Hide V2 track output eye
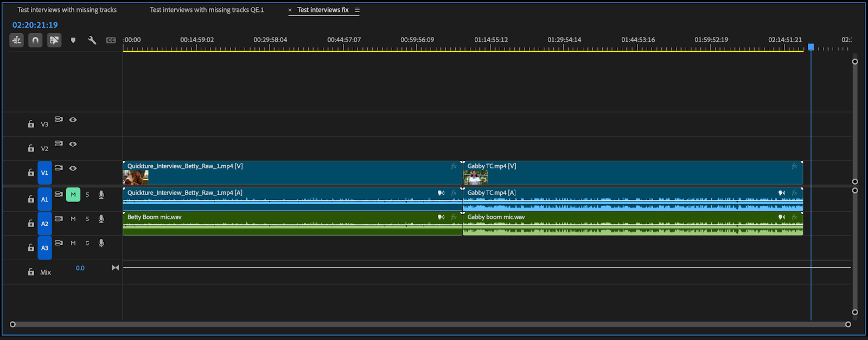Viewport: 868px width, 340px height. click(x=73, y=144)
